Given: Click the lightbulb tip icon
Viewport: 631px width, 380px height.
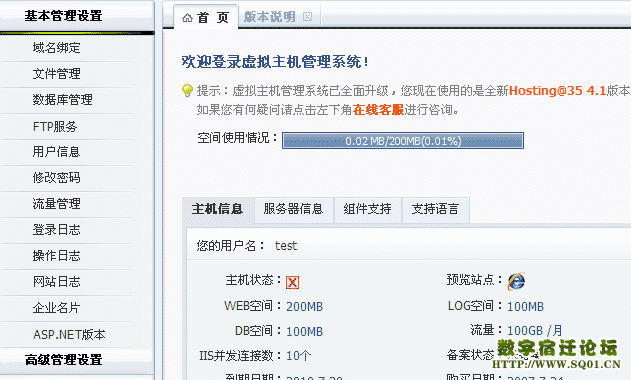Looking at the screenshot, I should [x=187, y=90].
